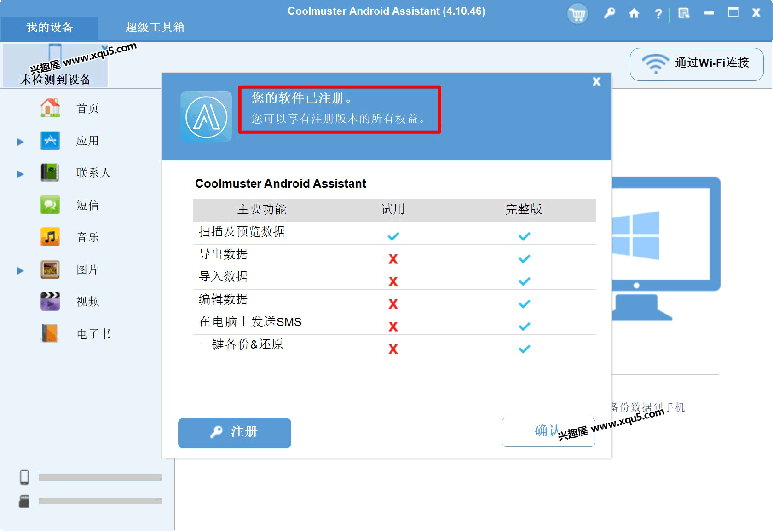The image size is (773, 532).
Task: Close the registration dialog with X
Action: click(x=596, y=81)
